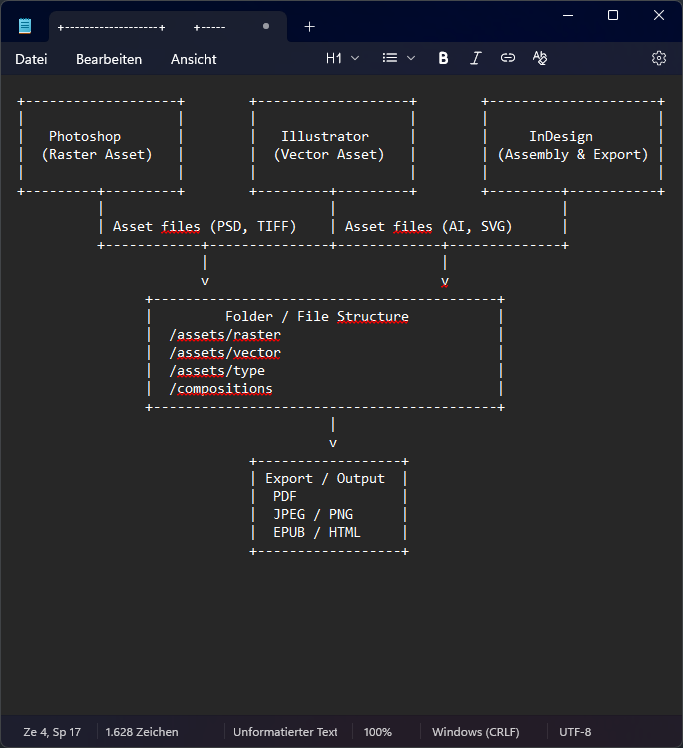Image resolution: width=683 pixels, height=748 pixels.
Task: Insert a hyperlink using the link icon
Action: click(508, 58)
